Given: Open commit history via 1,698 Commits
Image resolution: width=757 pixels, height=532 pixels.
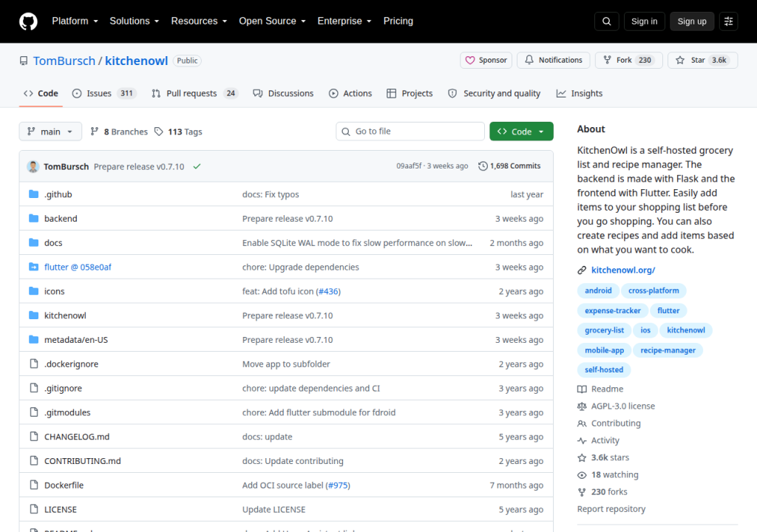Looking at the screenshot, I should point(509,166).
